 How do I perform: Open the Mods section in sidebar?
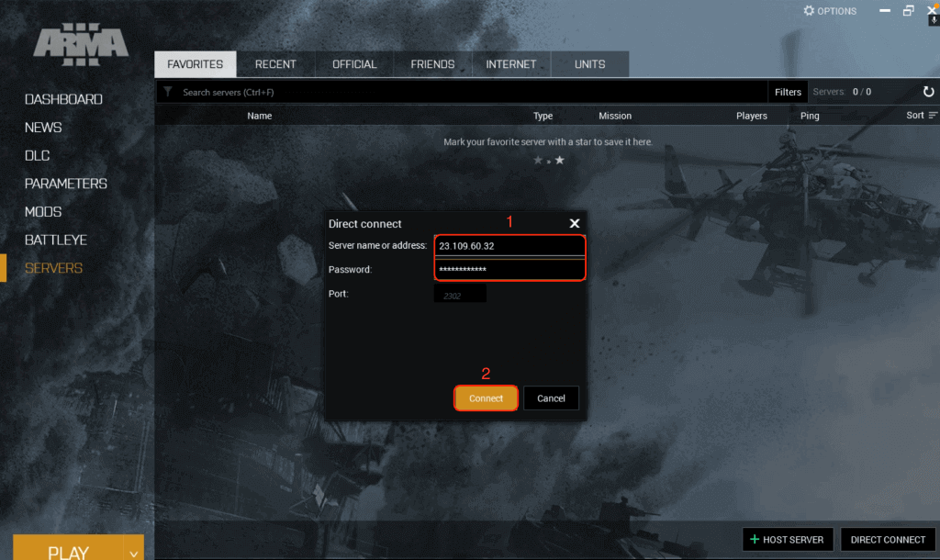pyautogui.click(x=43, y=212)
